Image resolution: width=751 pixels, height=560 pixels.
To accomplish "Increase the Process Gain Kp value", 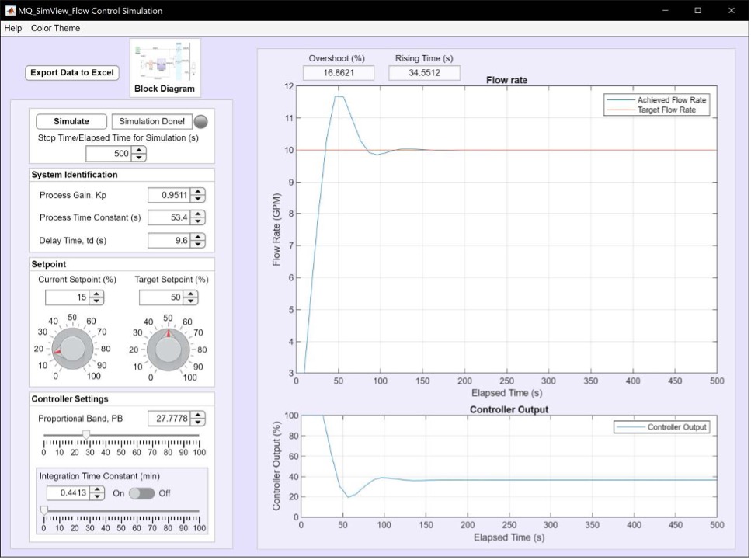I will (x=198, y=192).
